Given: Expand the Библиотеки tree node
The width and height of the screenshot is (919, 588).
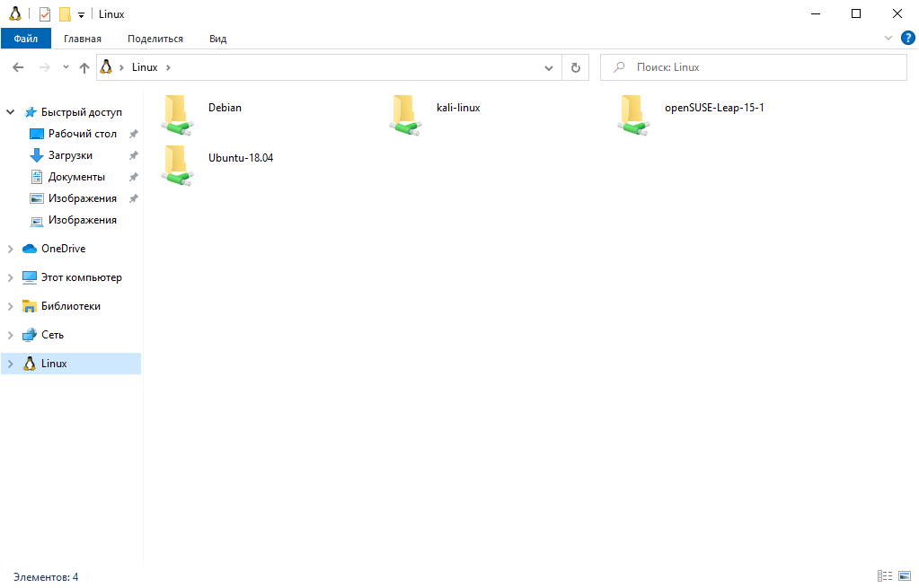Looking at the screenshot, I should (10, 306).
